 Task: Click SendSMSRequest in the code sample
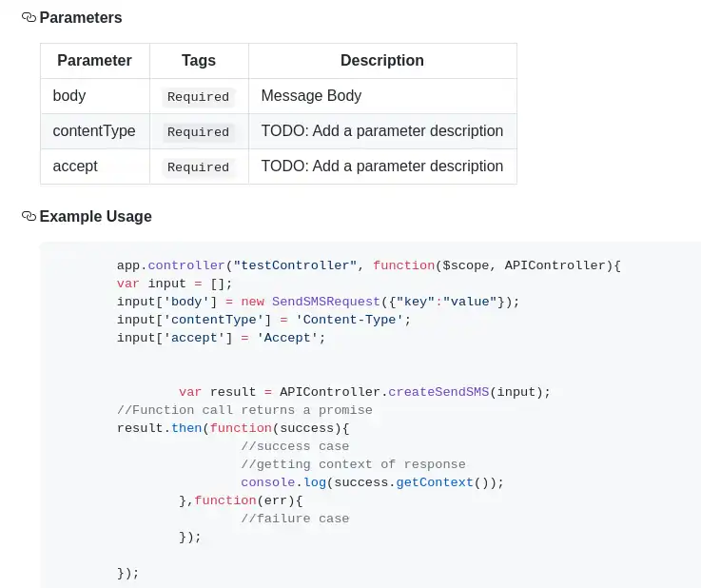326,302
